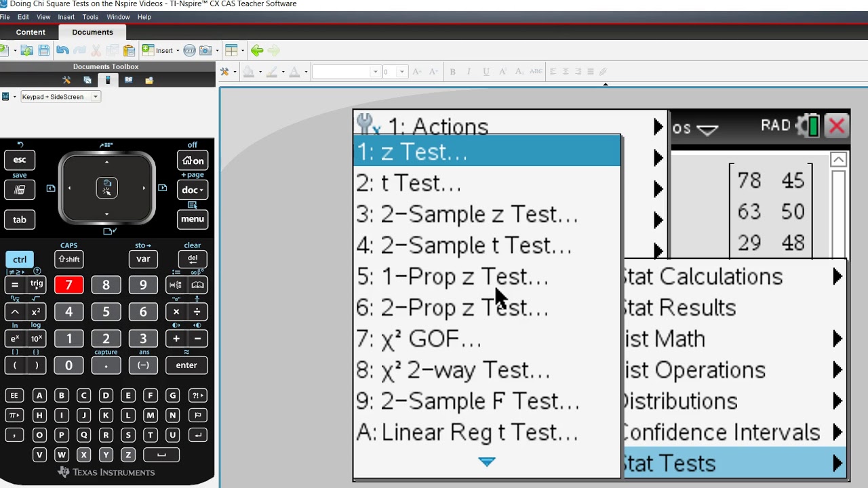
Task: Go to the previous page with green arrow
Action: tap(257, 50)
